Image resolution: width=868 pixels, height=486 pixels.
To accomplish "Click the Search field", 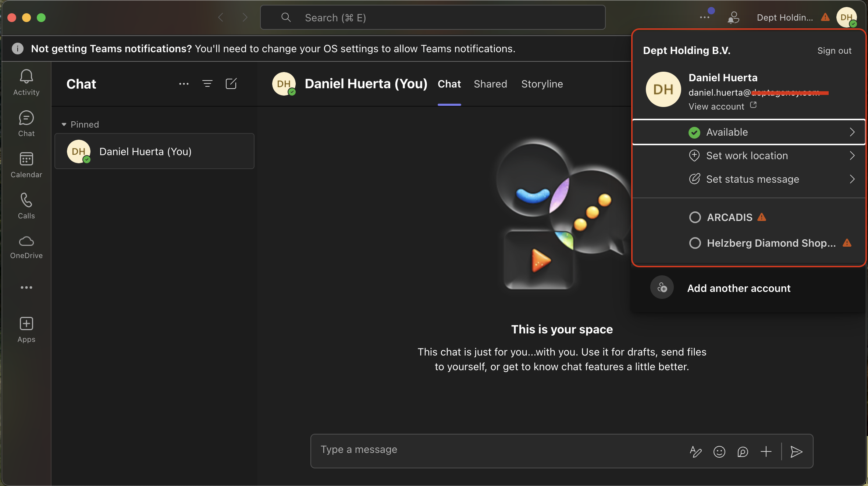I will 433,17.
